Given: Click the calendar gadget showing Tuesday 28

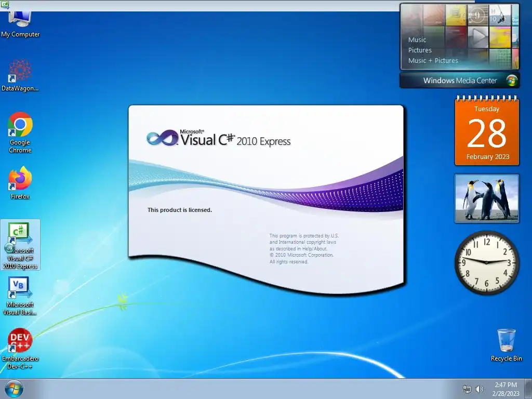Looking at the screenshot, I should 487,130.
